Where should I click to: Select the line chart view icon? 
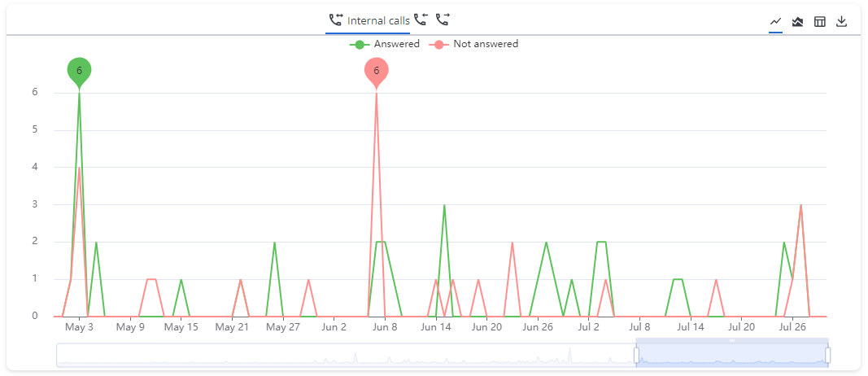[776, 22]
